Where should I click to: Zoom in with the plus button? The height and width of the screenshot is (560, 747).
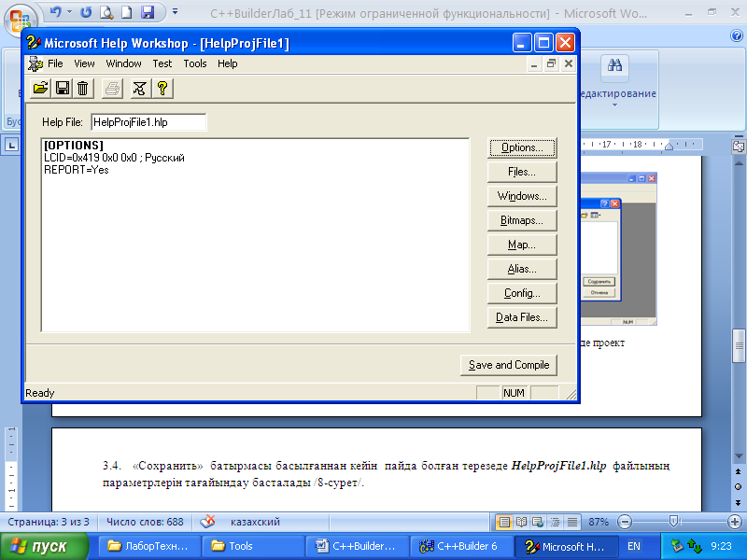(x=734, y=522)
